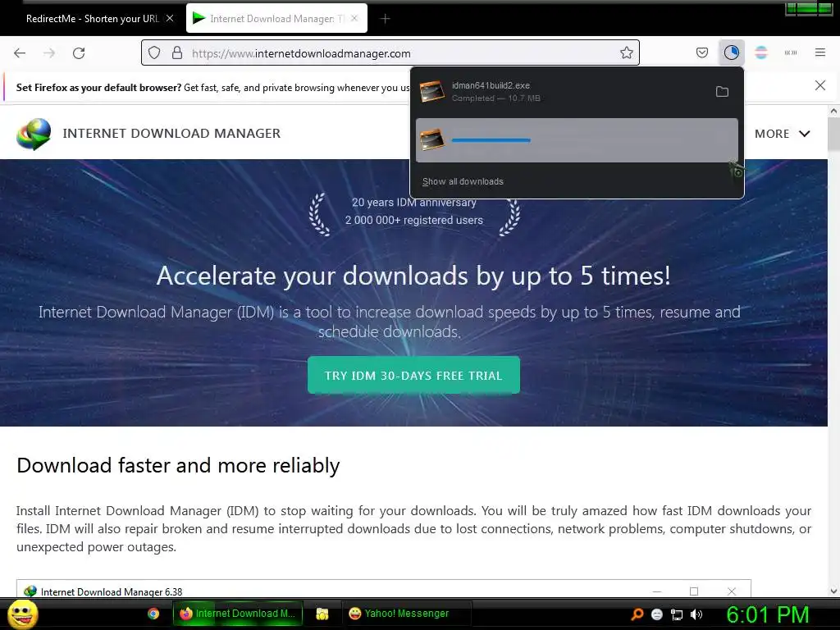Toggle the Downloads panel toolbar button

731,52
